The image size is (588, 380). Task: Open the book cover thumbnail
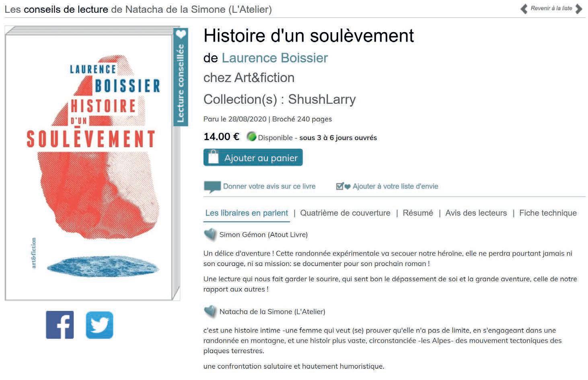pyautogui.click(x=93, y=164)
